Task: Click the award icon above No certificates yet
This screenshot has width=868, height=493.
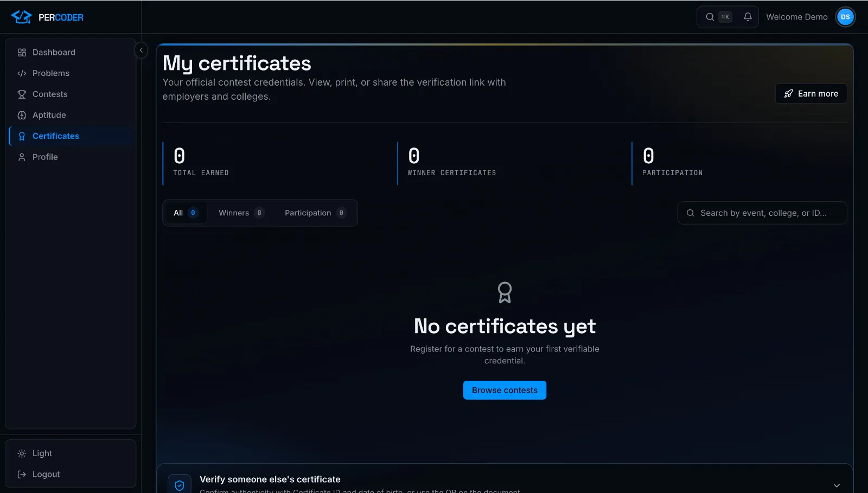Action: 505,292
